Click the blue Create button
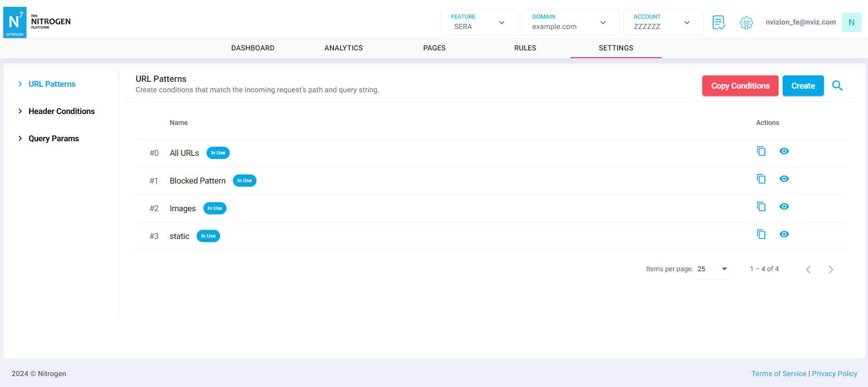This screenshot has width=868, height=387. pyautogui.click(x=803, y=86)
